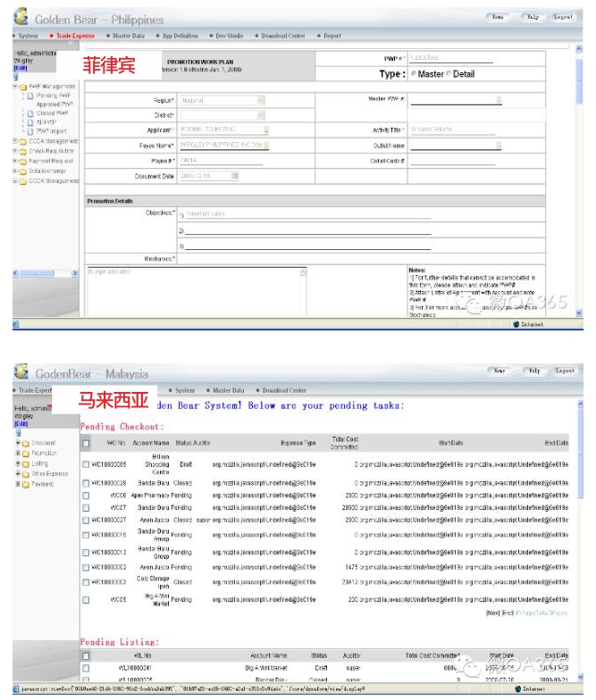The height and width of the screenshot is (700, 596).
Task: Open lookup icon next to Payee Name
Action: [x=266, y=145]
